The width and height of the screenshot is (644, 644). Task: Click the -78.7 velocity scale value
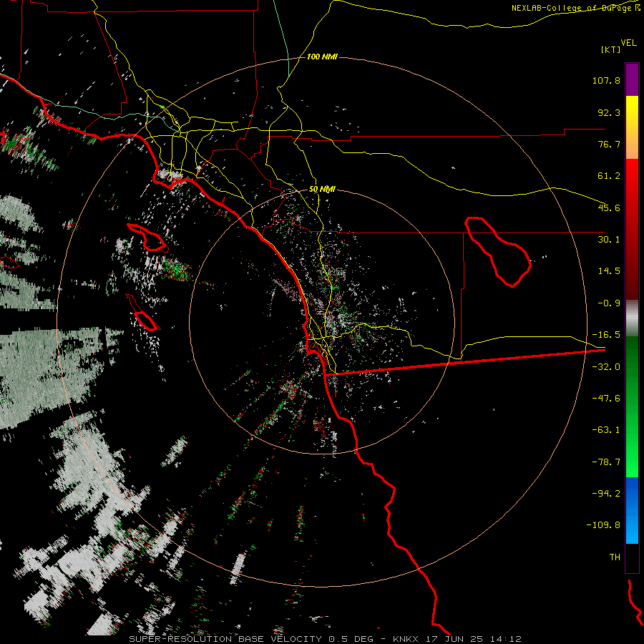[606, 462]
